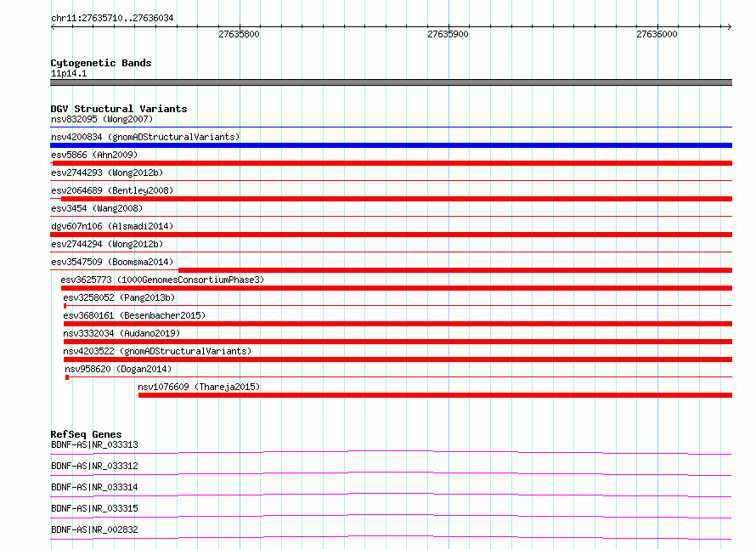The width and height of the screenshot is (756, 549).
Task: Open nsv1076609 (Thareja2015) variant
Action: pyautogui.click(x=199, y=387)
